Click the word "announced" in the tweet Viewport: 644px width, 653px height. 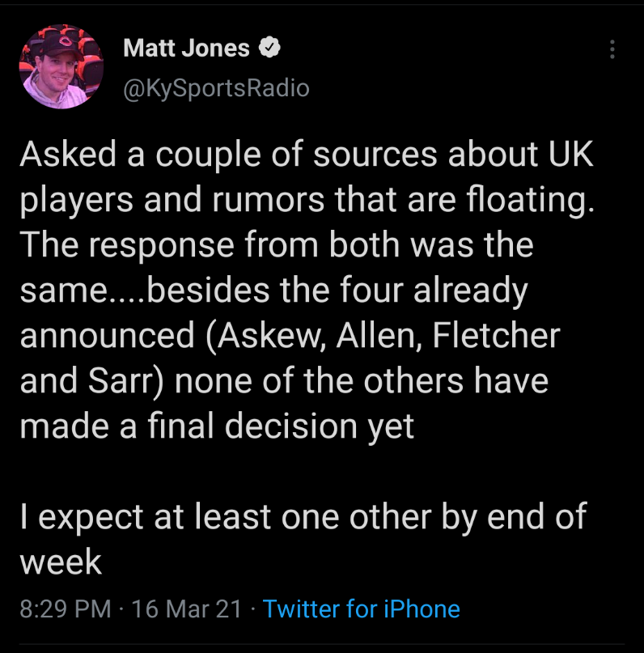click(107, 337)
